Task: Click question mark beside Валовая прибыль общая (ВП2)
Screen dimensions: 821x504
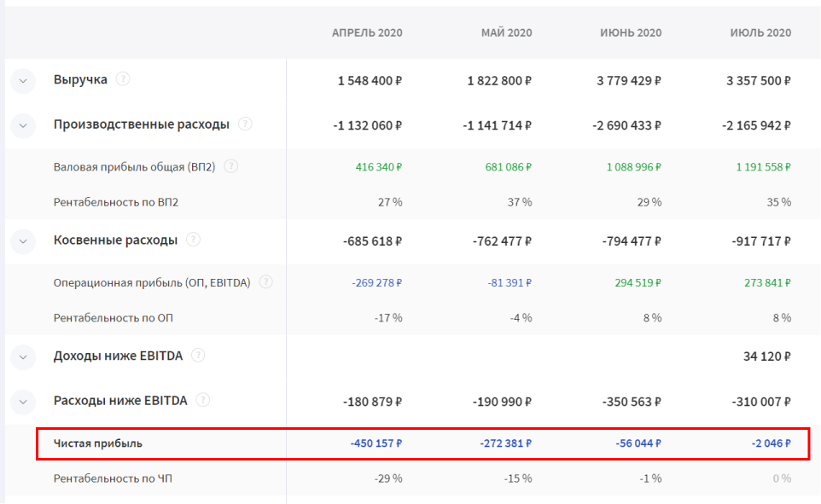Action: click(230, 167)
